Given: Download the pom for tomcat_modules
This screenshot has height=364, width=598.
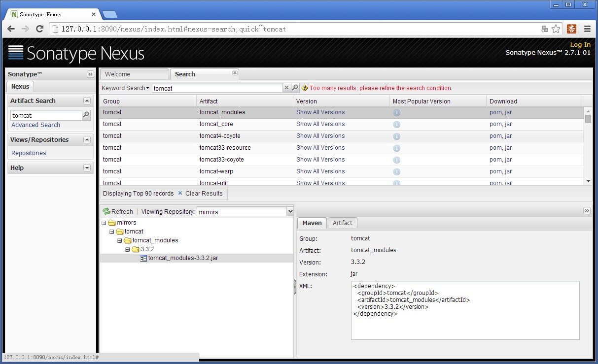Looking at the screenshot, I should 495,112.
